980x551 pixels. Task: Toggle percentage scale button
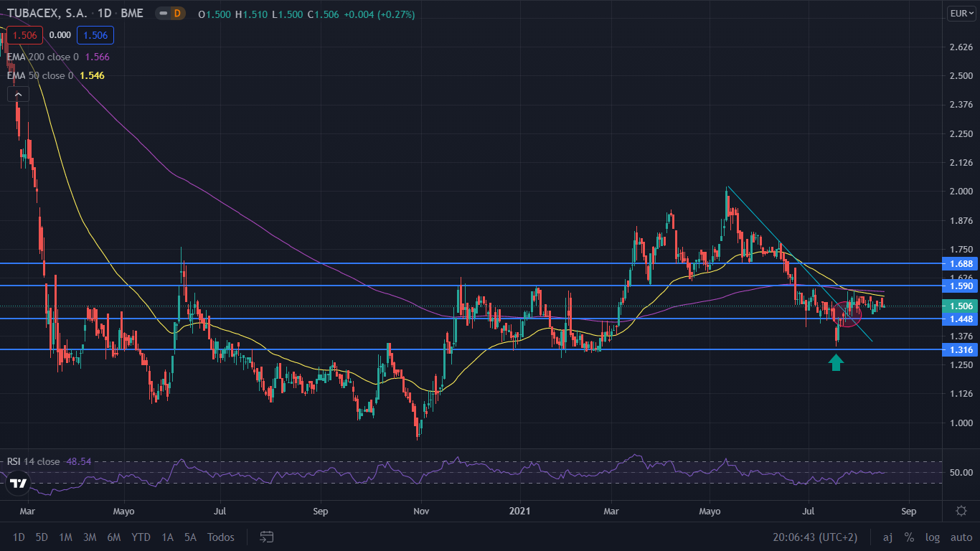(x=909, y=537)
